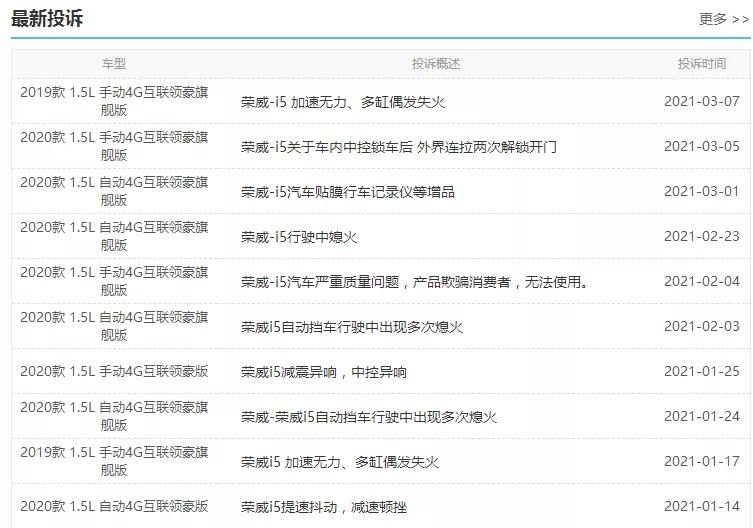
Task: Click car model in the 2021-03-05 row
Action: click(114, 147)
